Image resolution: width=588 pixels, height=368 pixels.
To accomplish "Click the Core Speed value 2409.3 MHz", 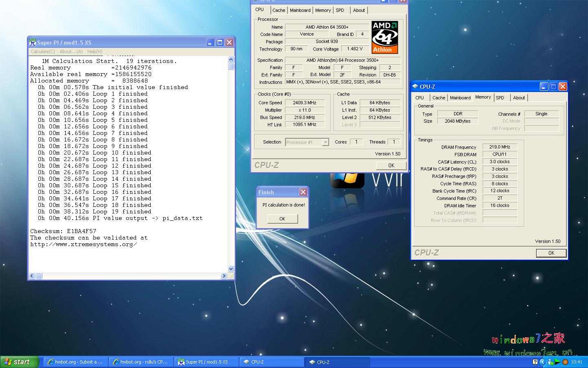I will (x=305, y=103).
